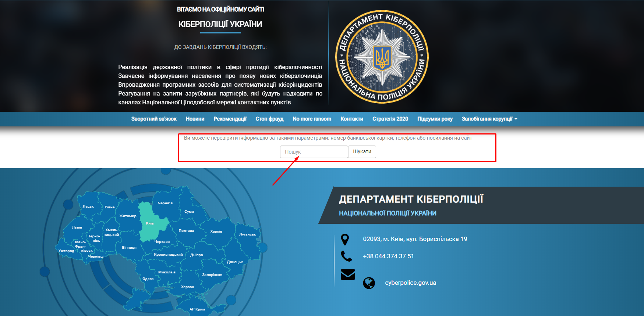Click the ДО ЗАВДАНЬ КІБЕРПОЛІЦІЇ ВХОДЯТЬ text
The width and height of the screenshot is (644, 316).
220,47
